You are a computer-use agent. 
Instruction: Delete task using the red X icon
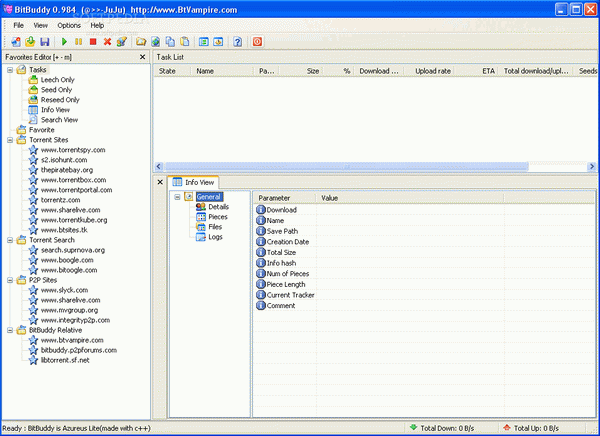pos(107,42)
